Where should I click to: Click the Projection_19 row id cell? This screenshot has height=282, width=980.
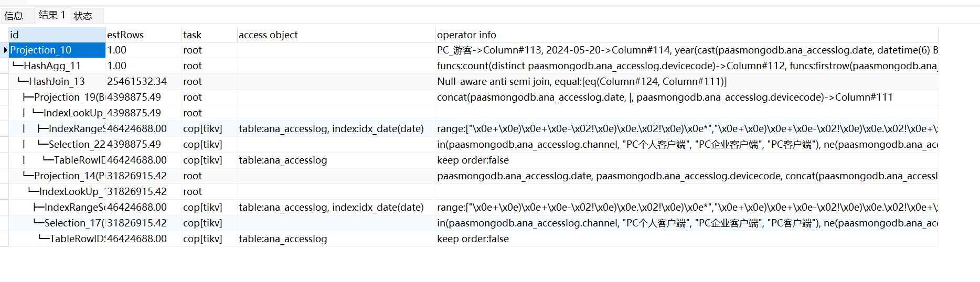click(x=68, y=97)
